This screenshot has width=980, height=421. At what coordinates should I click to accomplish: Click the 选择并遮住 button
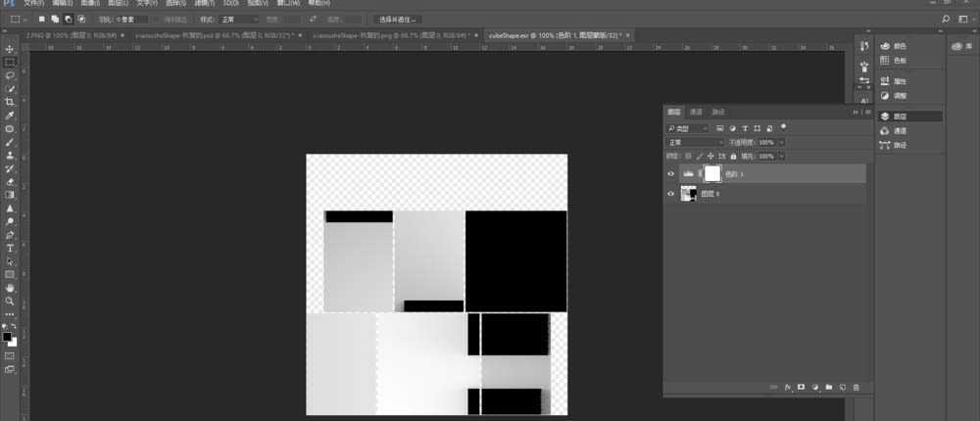(397, 20)
